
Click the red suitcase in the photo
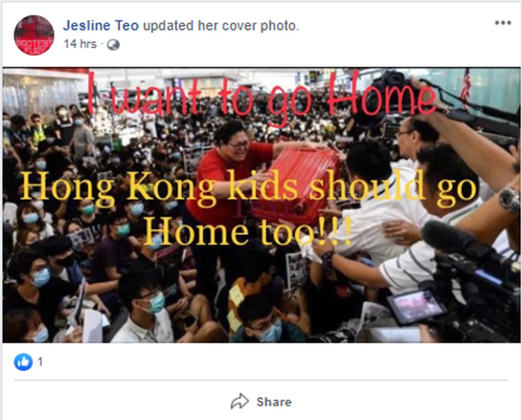pyautogui.click(x=295, y=185)
